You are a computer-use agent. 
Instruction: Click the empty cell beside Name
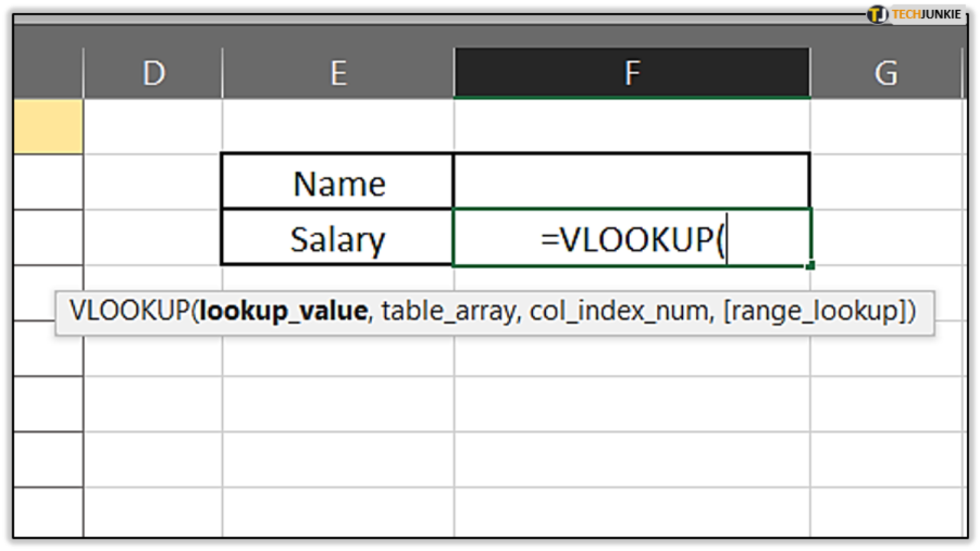click(x=631, y=182)
